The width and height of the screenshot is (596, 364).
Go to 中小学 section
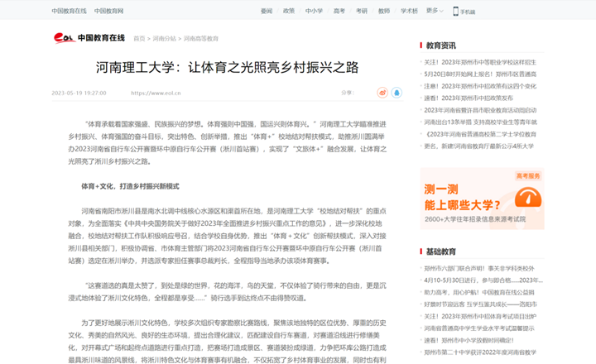tap(314, 12)
